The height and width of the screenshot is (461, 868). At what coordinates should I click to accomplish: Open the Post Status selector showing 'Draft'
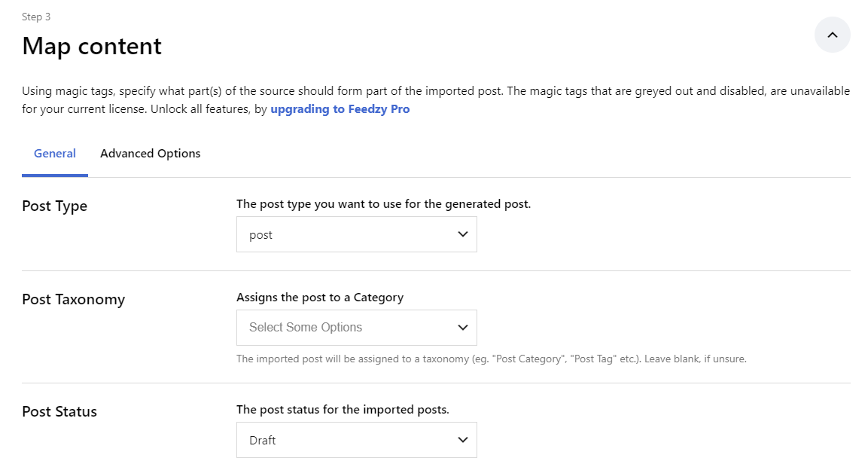(356, 440)
